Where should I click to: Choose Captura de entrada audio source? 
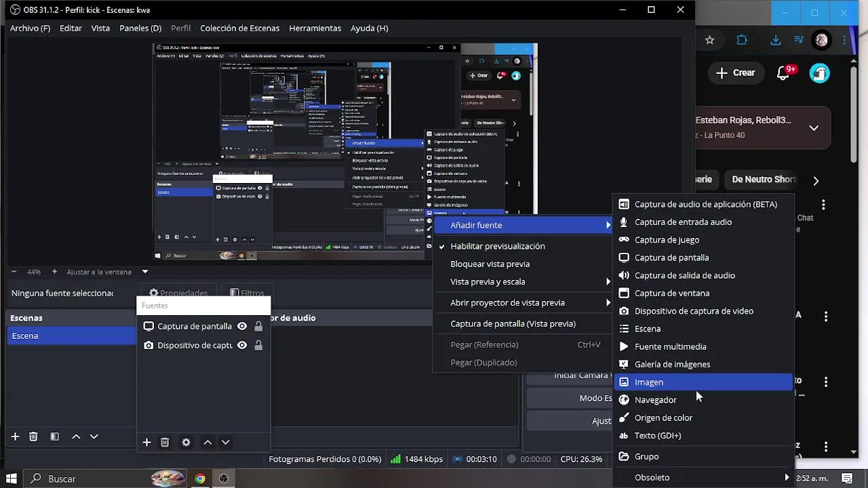703,222
